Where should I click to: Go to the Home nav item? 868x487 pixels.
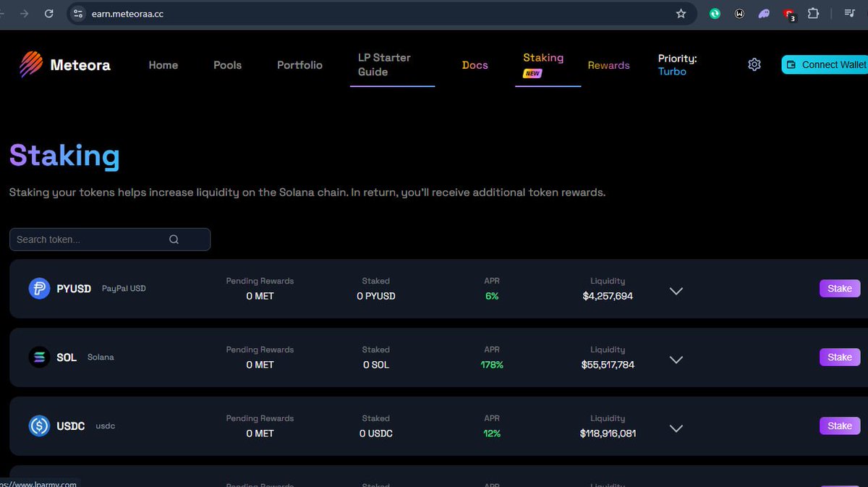(x=163, y=64)
